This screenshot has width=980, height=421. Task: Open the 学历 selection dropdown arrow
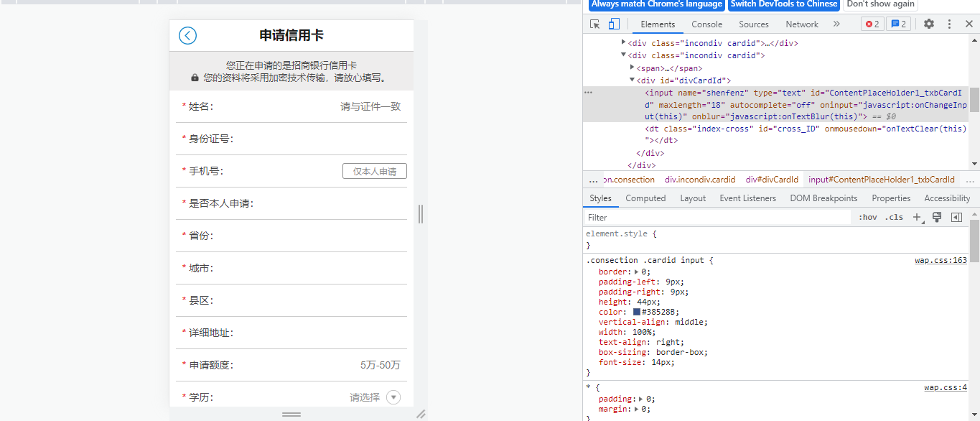(x=393, y=397)
